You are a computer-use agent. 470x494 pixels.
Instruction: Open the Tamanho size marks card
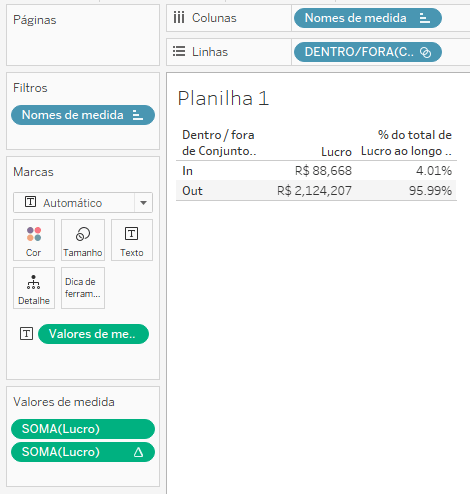pyautogui.click(x=83, y=240)
